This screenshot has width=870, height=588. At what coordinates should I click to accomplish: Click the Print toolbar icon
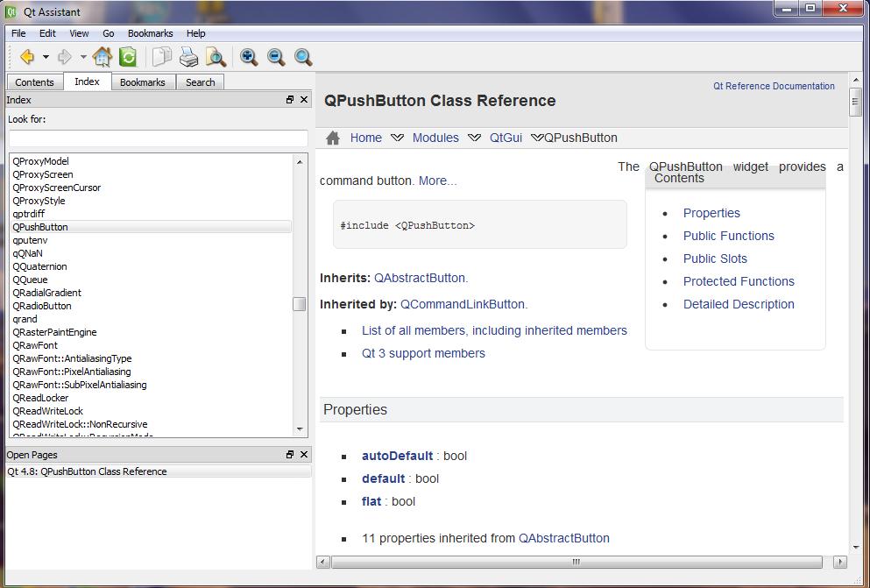pos(188,57)
